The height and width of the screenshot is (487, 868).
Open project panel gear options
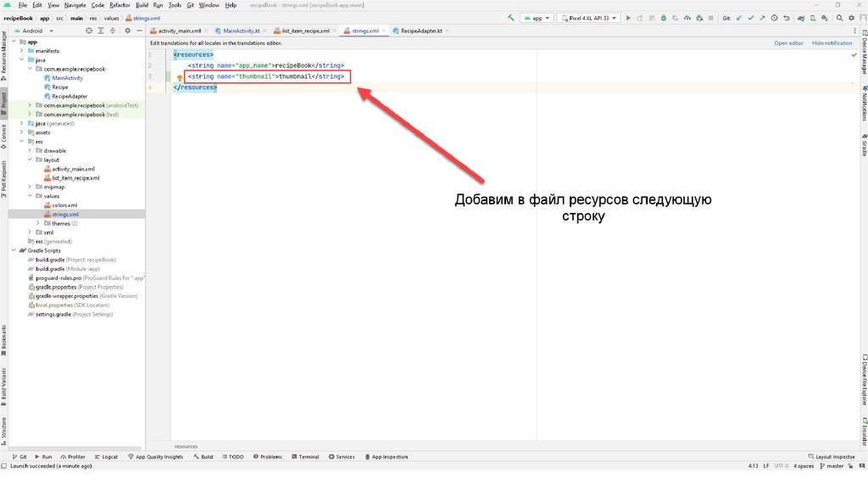[128, 31]
